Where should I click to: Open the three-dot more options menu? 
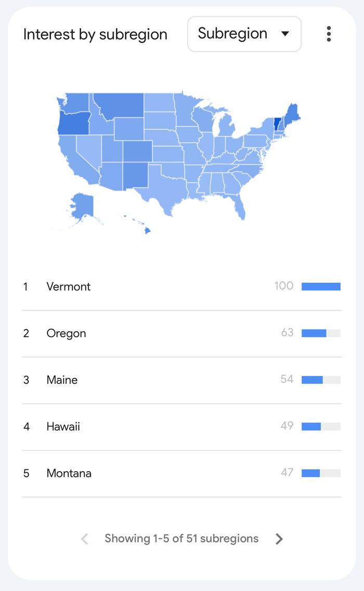click(x=329, y=34)
